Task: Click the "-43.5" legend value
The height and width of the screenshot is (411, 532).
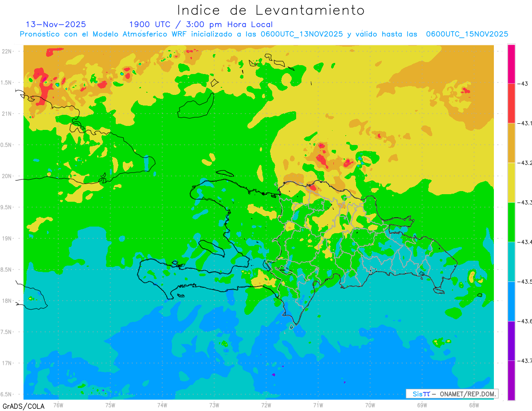Action: coord(525,282)
